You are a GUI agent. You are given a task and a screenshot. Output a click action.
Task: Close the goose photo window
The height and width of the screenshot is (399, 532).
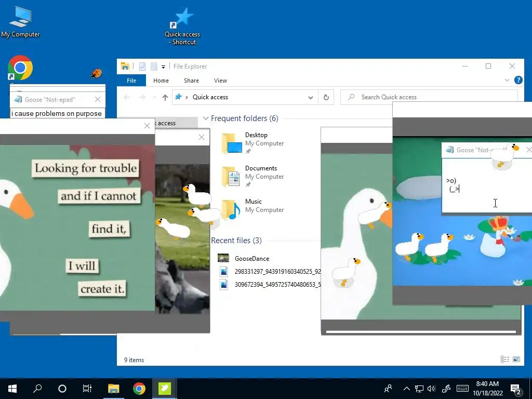(202, 137)
